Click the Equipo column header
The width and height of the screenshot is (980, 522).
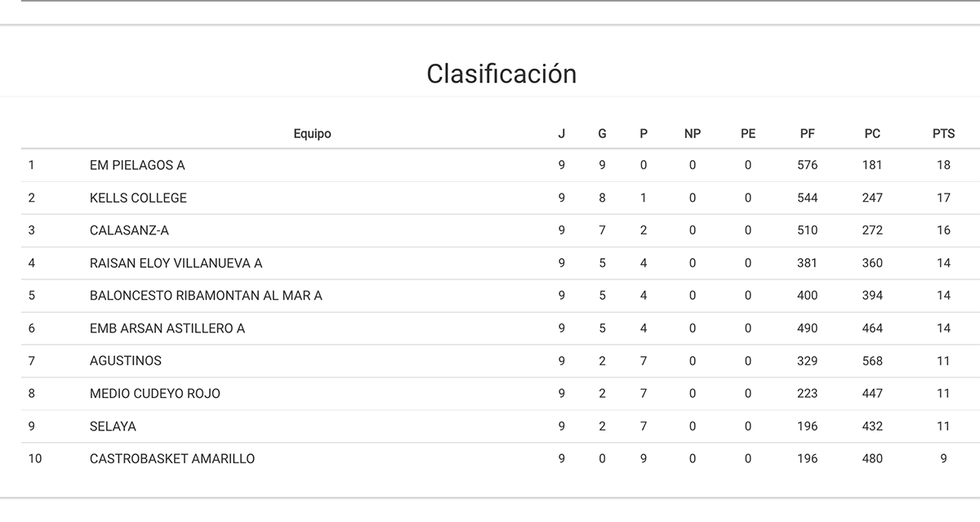pos(312,134)
